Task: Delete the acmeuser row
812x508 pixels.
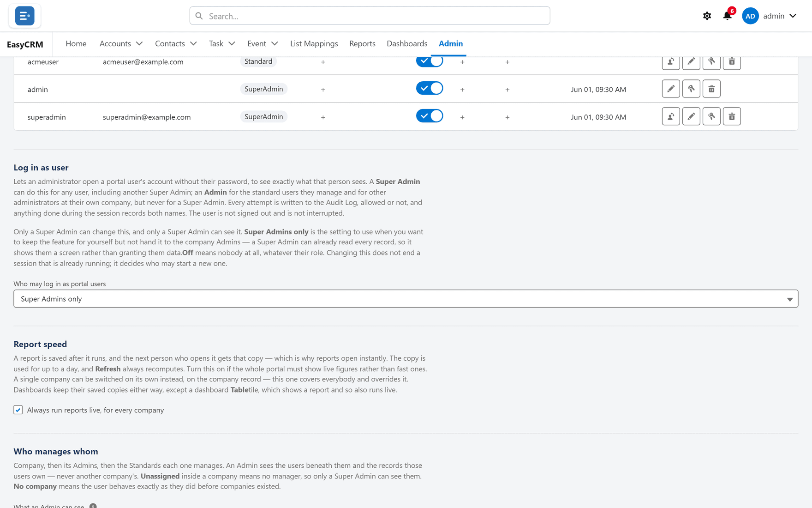Action: [732, 61]
